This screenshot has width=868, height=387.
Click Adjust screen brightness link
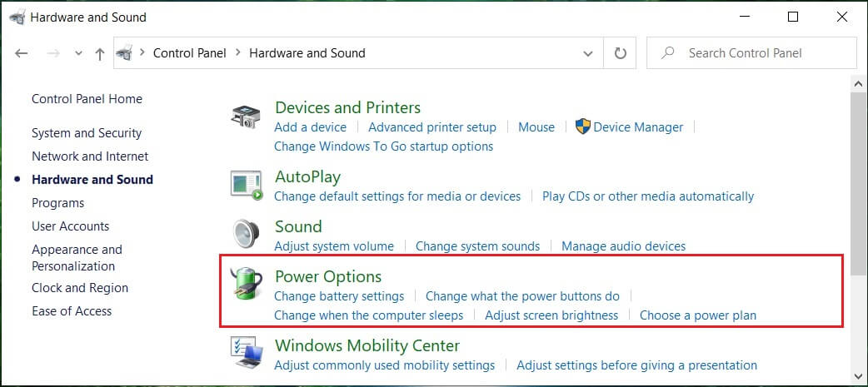[x=551, y=315]
